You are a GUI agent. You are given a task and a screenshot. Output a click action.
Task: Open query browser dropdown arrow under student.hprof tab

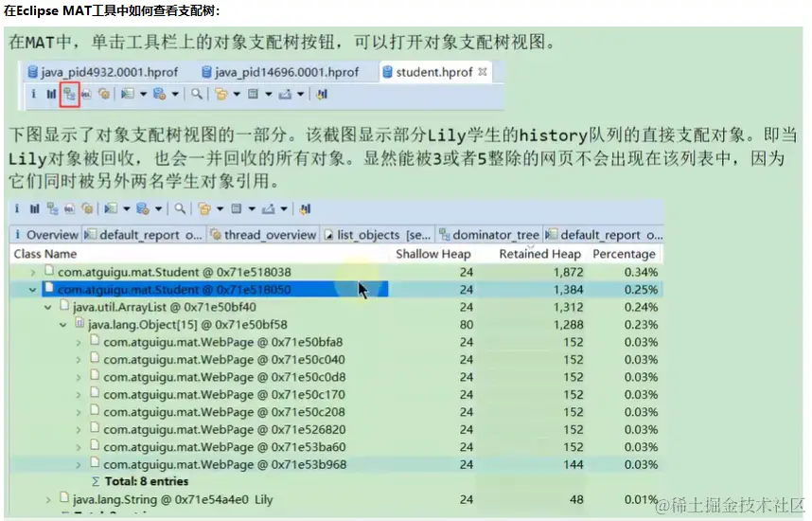pos(175,95)
